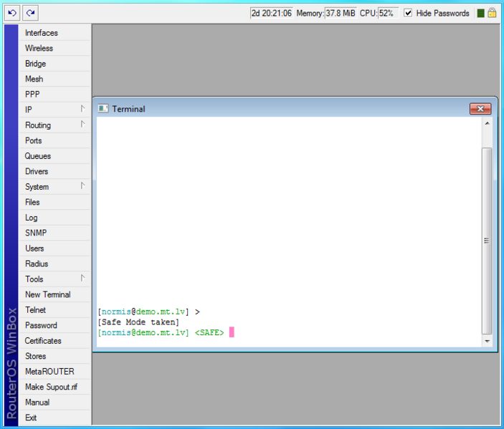Expand the System submenu
504x429 pixels.
point(54,187)
